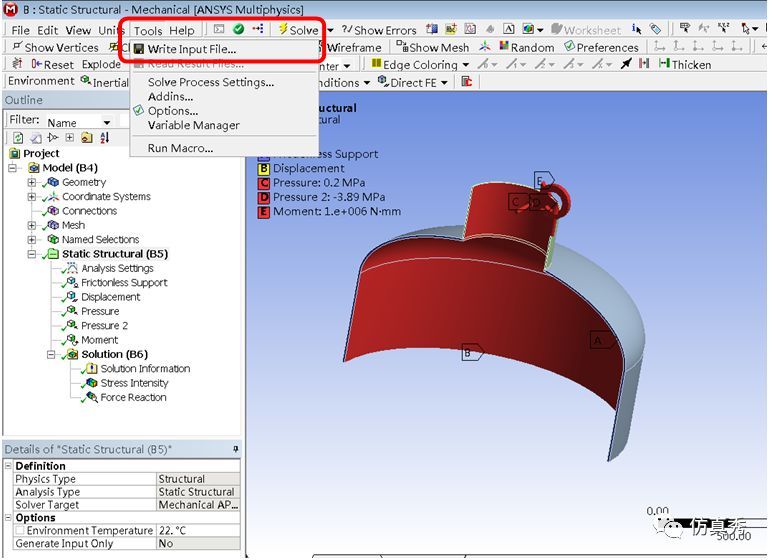Pin the Details panel
Screen dimensions: 771x560
point(236,449)
